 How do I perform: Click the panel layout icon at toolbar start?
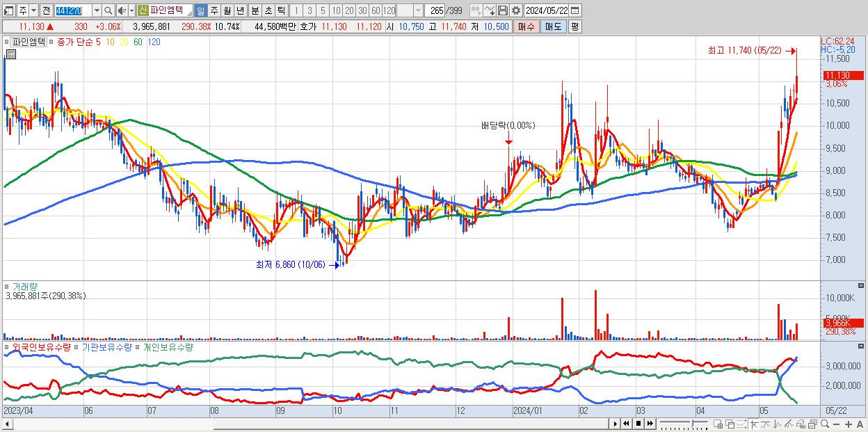(8, 10)
